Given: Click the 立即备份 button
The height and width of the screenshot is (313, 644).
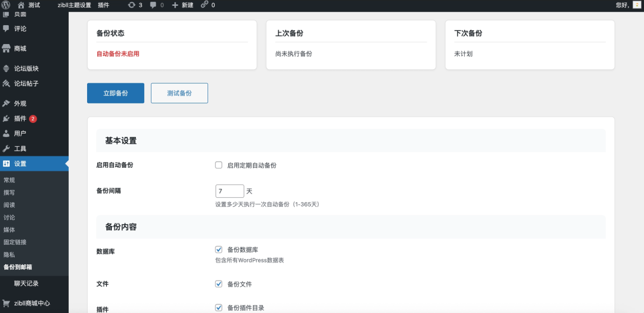Looking at the screenshot, I should [x=115, y=93].
